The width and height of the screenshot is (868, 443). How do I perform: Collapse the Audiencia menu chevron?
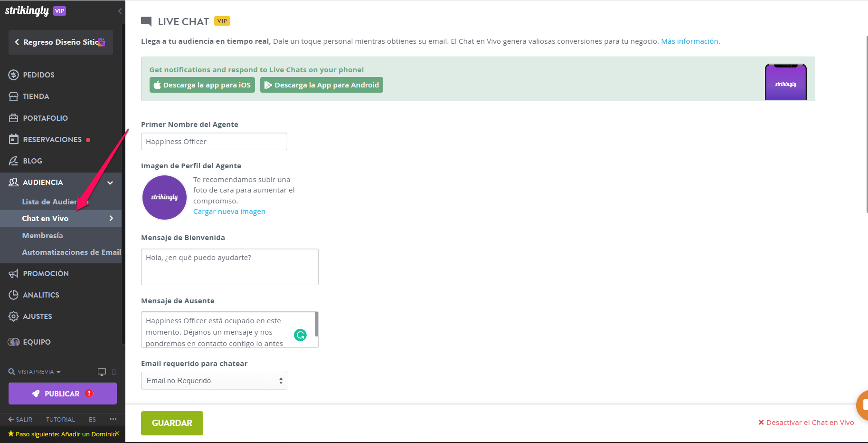coord(110,183)
